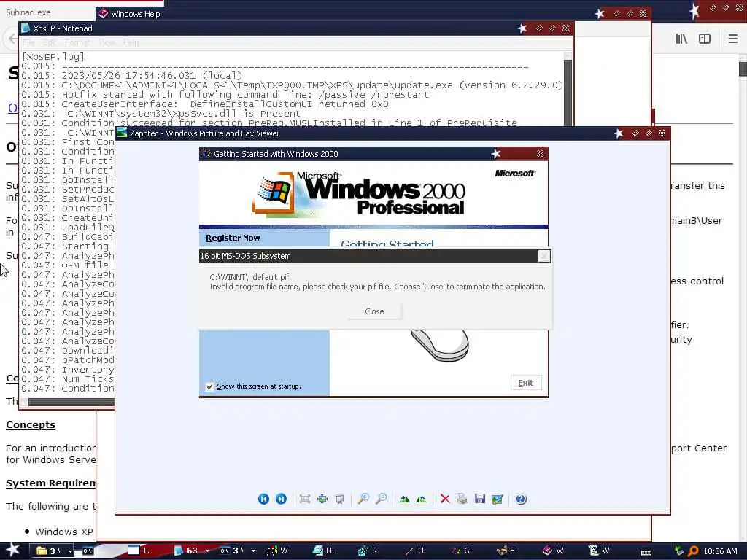Select the Actual Size view icon
This screenshot has height=560, width=747.
coord(322,499)
